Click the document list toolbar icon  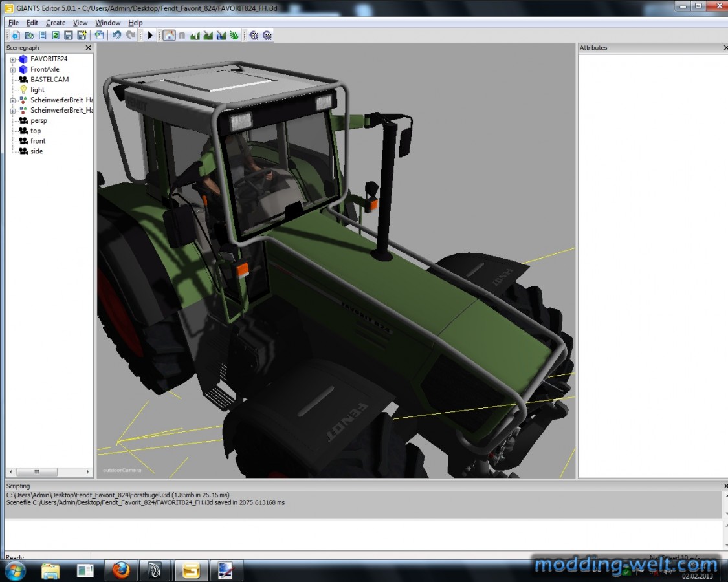[x=43, y=36]
